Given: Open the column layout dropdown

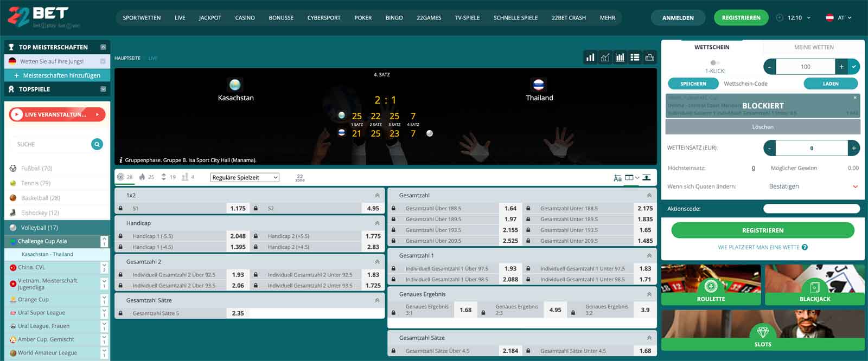Looking at the screenshot, I should pyautogui.click(x=632, y=177).
